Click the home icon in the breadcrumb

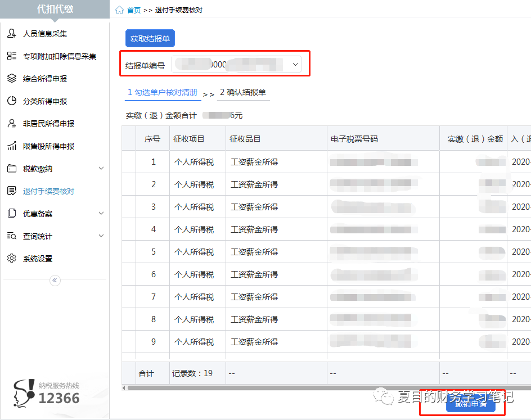point(118,10)
